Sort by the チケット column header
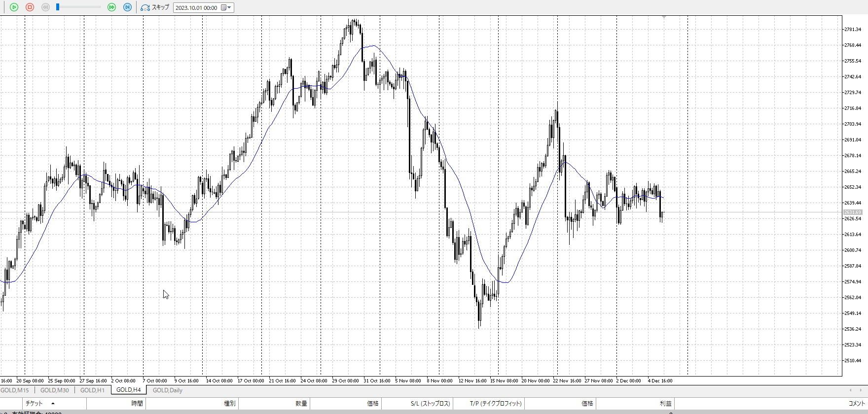The image size is (868, 414). pos(34,404)
